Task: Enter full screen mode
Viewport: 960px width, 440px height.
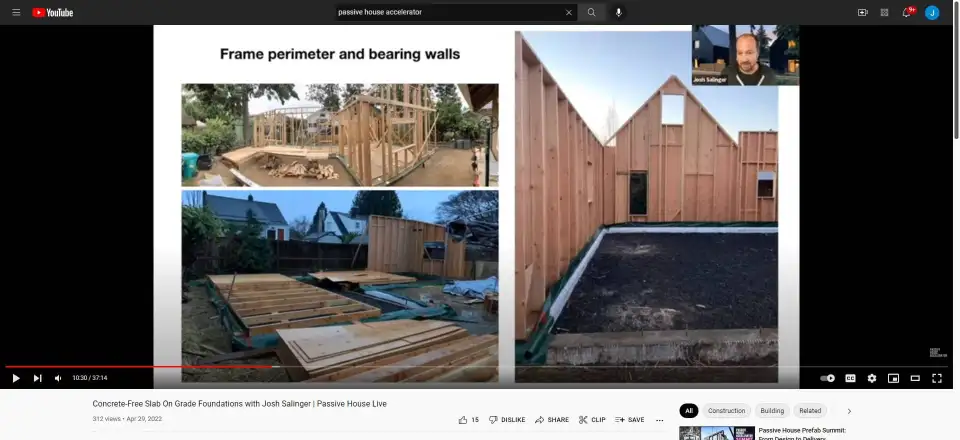Action: click(937, 378)
